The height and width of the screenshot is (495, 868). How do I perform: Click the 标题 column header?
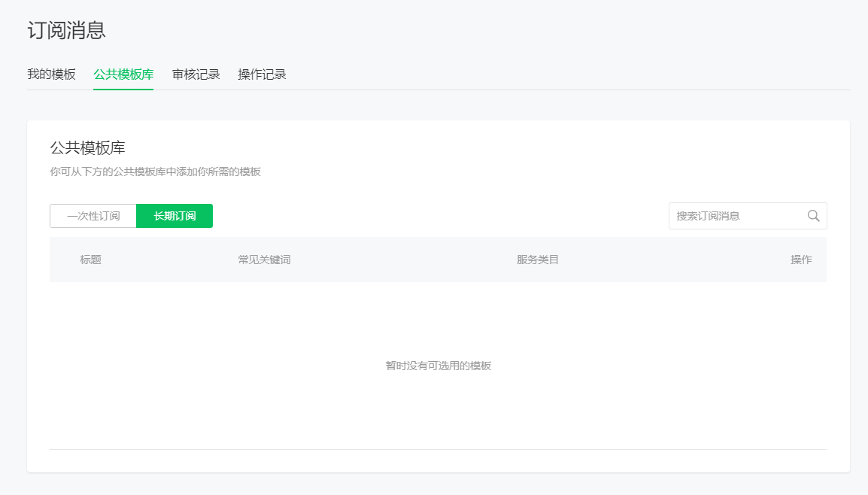(x=91, y=260)
